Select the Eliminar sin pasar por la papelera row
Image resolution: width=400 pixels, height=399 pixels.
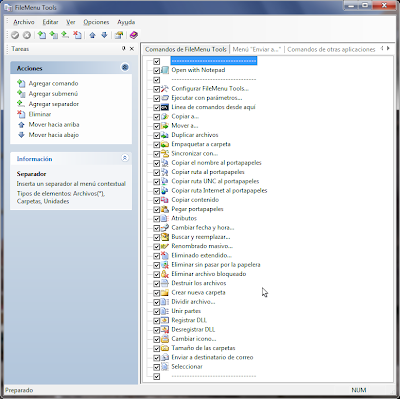[x=216, y=265]
